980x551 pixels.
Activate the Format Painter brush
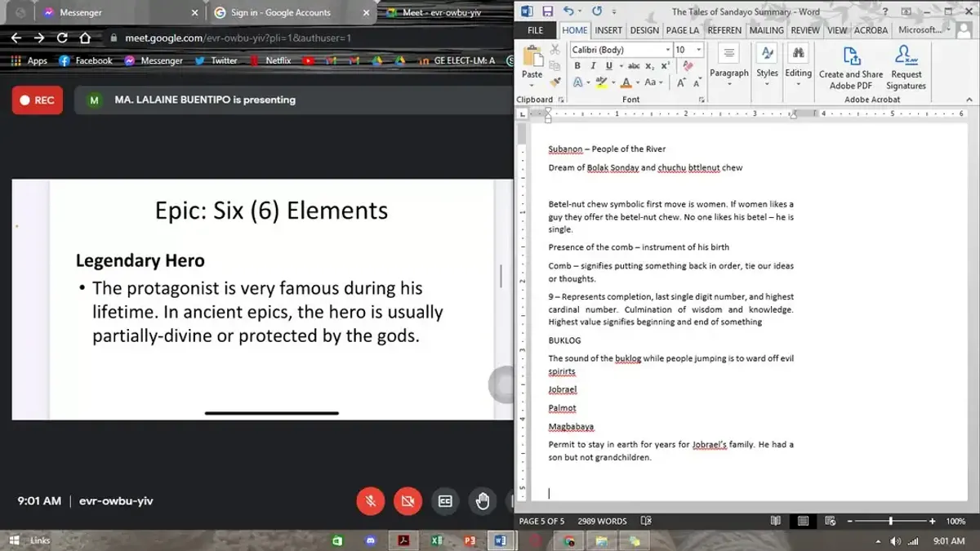pos(555,82)
